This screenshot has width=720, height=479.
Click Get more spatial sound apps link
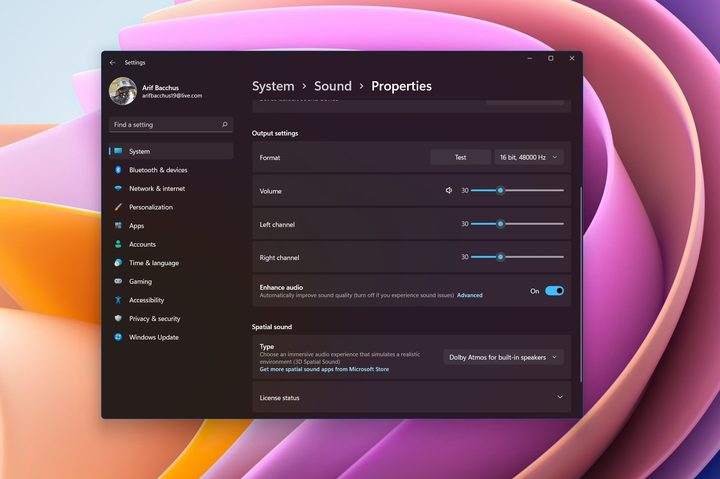(x=324, y=369)
